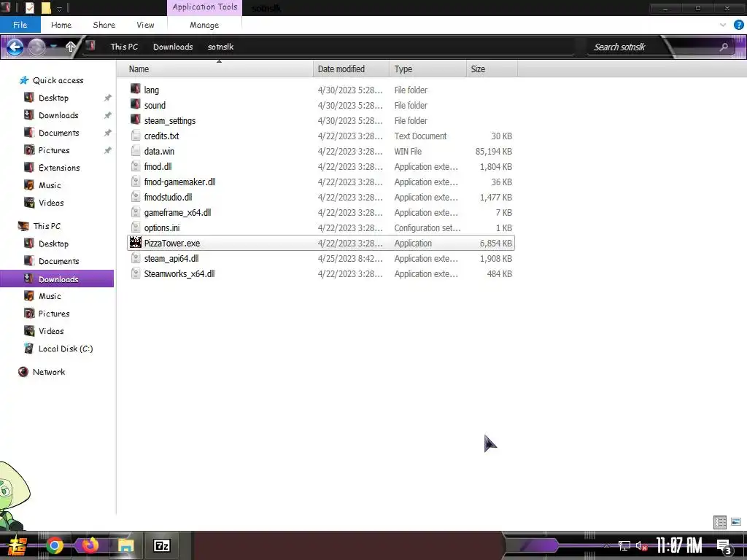Expand the ribbon with the chevron
Screen dimensions: 747x560
pyautogui.click(x=723, y=25)
